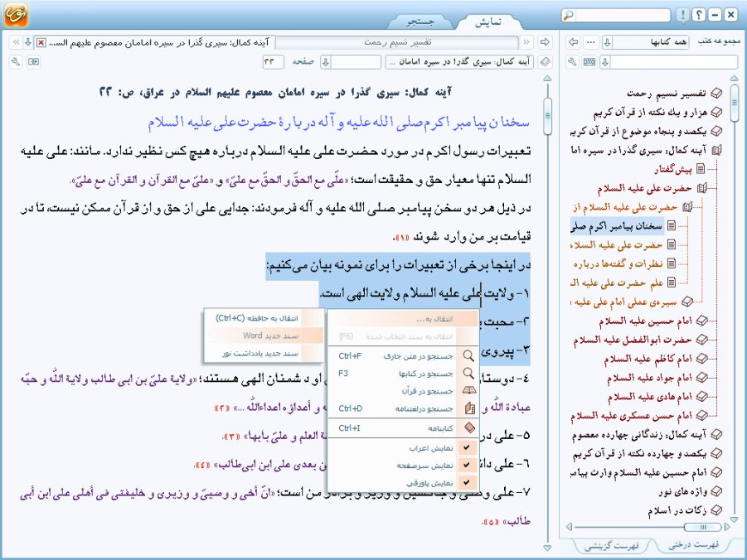Click the book icon next to واژه های نور

pyautogui.click(x=716, y=491)
